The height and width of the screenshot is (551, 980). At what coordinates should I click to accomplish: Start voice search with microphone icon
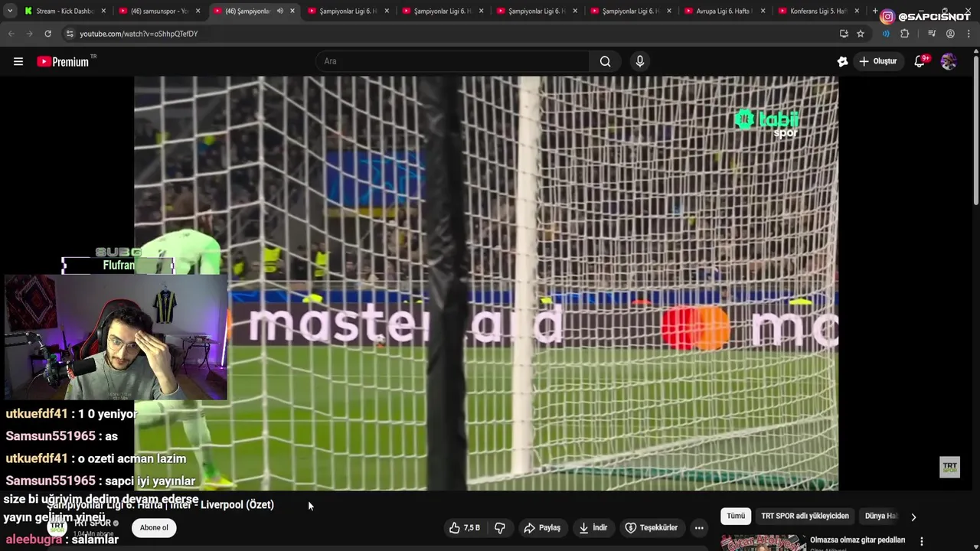[x=640, y=61]
